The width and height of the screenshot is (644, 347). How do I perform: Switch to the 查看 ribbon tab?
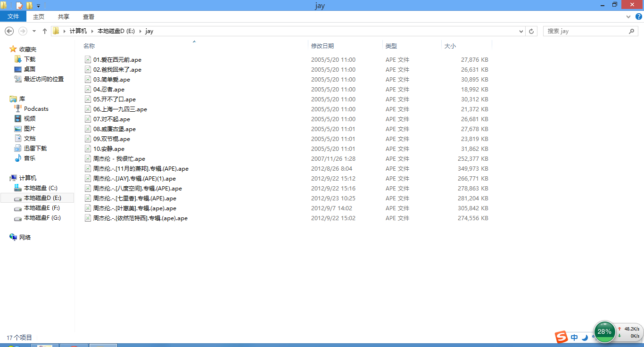tap(89, 17)
